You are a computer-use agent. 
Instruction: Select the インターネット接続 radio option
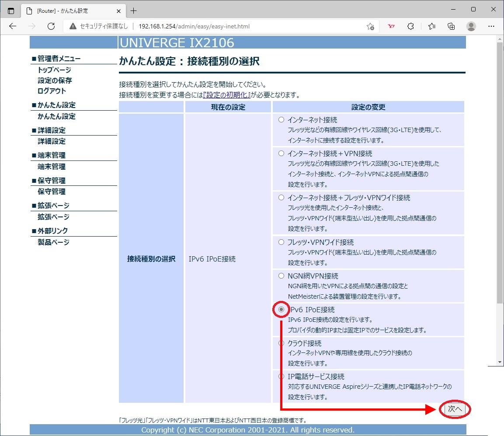coord(281,120)
